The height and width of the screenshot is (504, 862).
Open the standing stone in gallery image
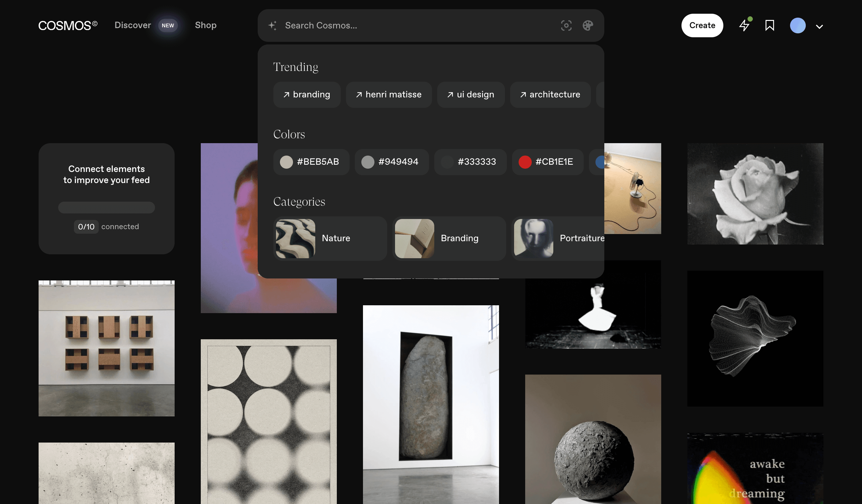click(431, 405)
